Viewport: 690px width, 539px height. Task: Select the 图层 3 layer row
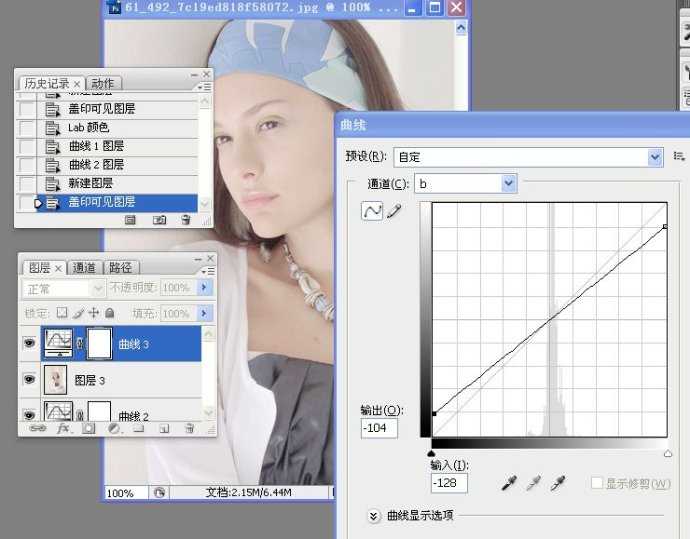pyautogui.click(x=121, y=380)
